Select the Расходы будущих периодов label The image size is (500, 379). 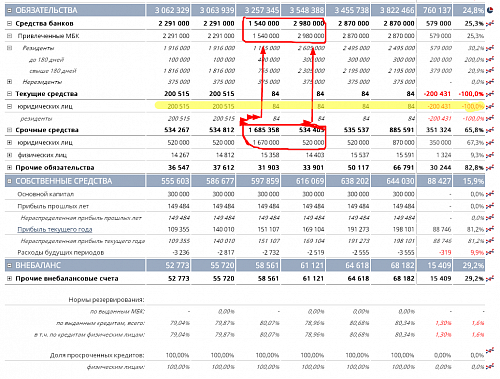point(61,253)
